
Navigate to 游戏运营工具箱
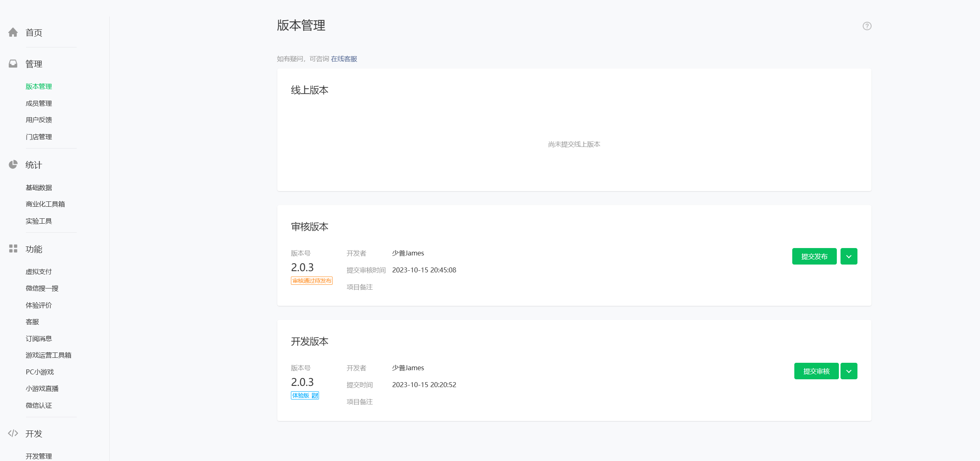pos(48,355)
